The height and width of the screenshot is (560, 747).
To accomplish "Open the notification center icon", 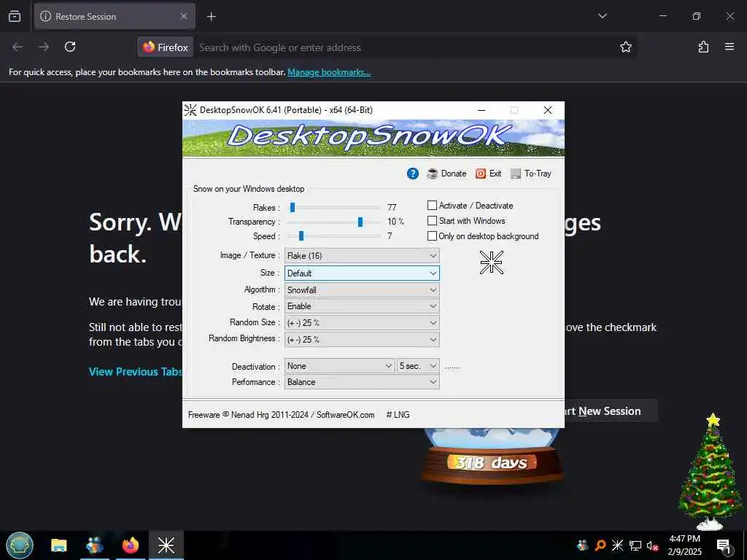I will click(x=723, y=546).
